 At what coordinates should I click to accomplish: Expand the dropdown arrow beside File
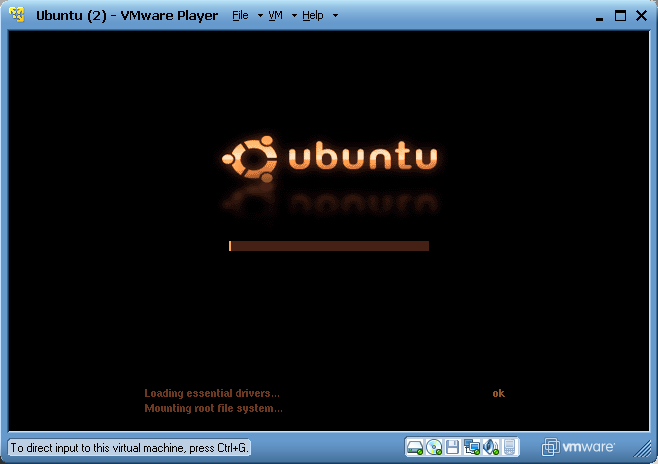pos(260,16)
